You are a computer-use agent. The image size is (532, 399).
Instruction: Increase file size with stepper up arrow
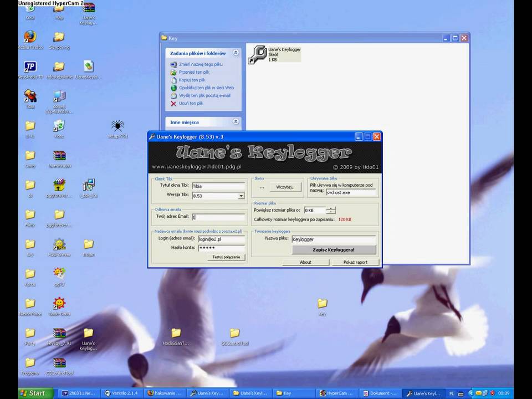click(331, 209)
